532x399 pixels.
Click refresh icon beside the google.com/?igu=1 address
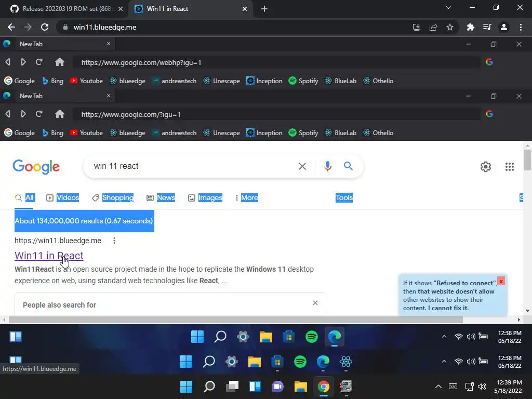click(x=39, y=114)
